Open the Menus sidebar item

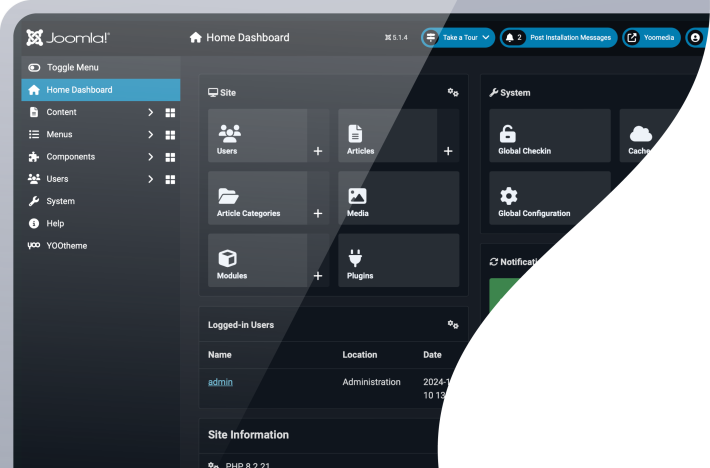(59, 134)
